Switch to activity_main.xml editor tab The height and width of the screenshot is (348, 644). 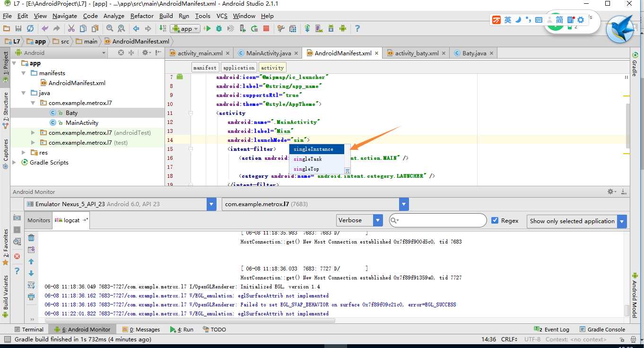coord(200,53)
